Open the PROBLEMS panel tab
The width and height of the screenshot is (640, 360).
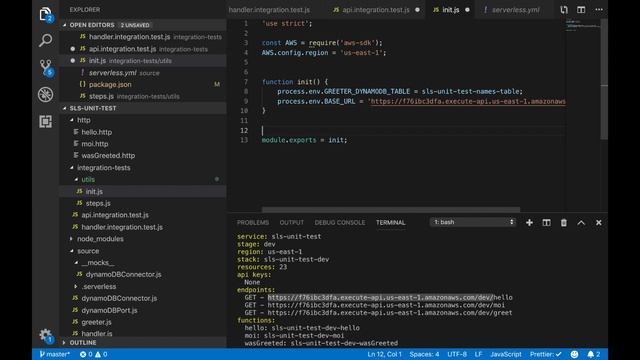[253, 222]
